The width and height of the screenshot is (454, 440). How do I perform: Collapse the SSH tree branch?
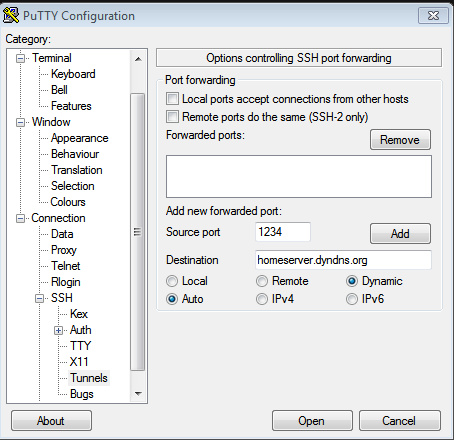(x=39, y=298)
